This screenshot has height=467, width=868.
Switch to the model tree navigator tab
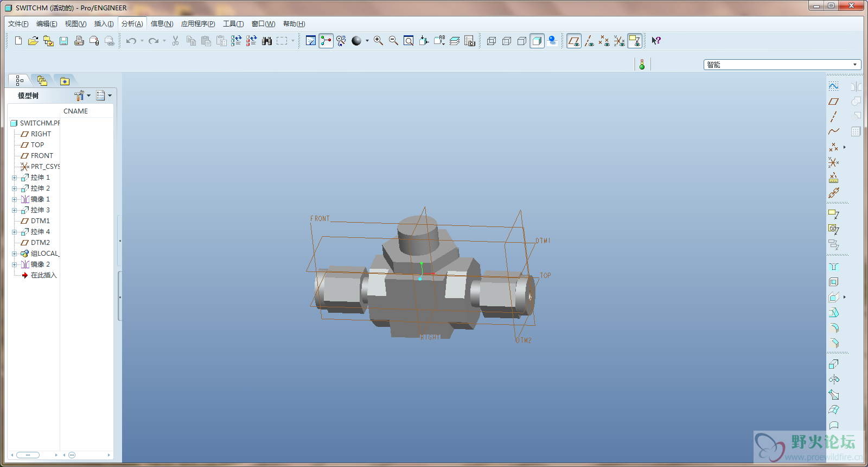click(x=19, y=80)
